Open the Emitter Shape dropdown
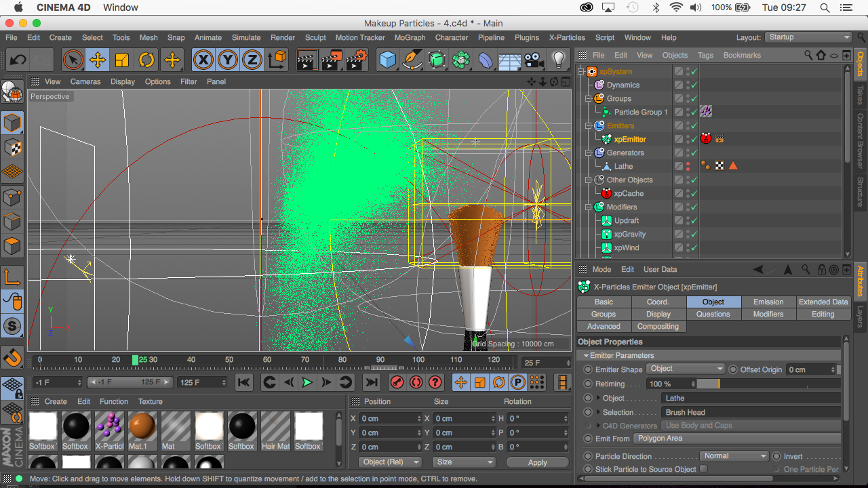Viewport: 868px width, 488px height. tap(686, 369)
